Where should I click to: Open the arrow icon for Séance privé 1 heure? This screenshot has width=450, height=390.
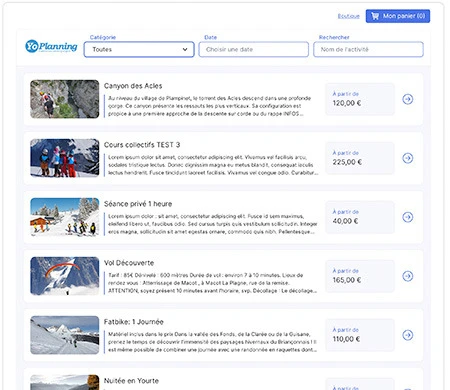click(407, 217)
